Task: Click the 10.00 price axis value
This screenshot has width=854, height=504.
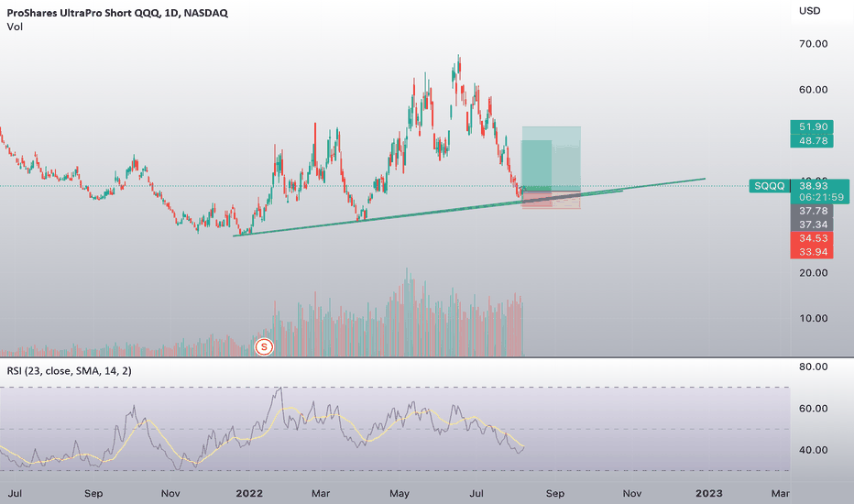Action: pyautogui.click(x=813, y=319)
